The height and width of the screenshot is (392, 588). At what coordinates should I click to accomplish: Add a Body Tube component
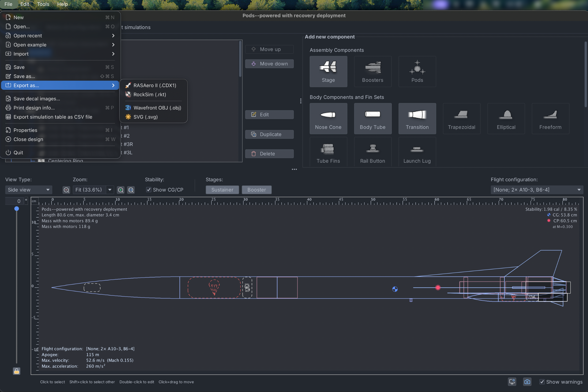click(x=373, y=118)
